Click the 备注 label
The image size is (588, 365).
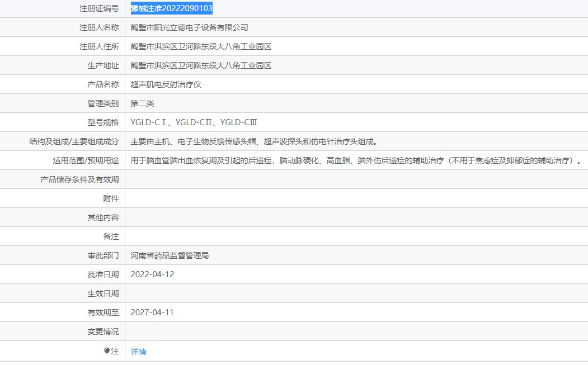coord(111,237)
